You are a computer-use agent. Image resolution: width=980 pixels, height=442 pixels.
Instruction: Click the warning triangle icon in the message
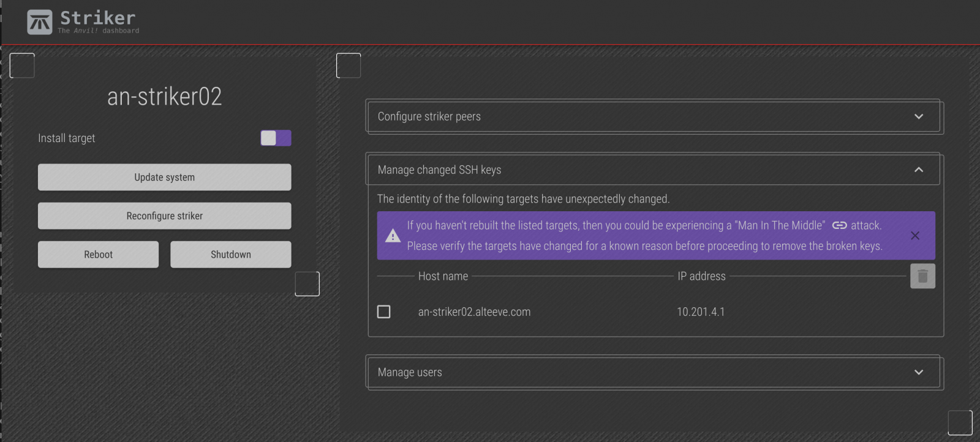[x=393, y=236]
